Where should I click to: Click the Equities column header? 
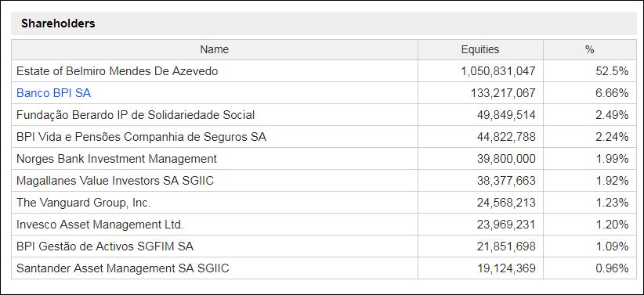pos(480,49)
